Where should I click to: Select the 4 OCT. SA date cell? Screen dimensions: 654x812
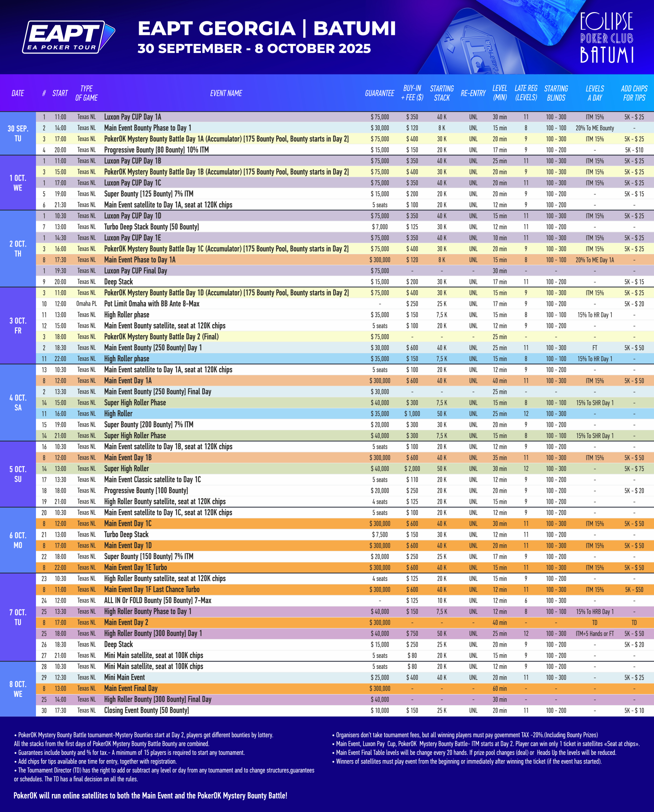18,403
